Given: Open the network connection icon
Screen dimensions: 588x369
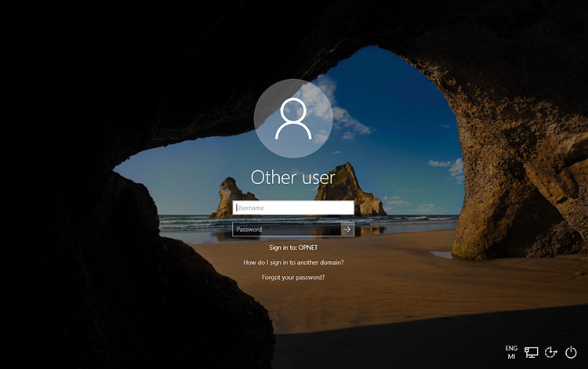Looking at the screenshot, I should point(531,352).
